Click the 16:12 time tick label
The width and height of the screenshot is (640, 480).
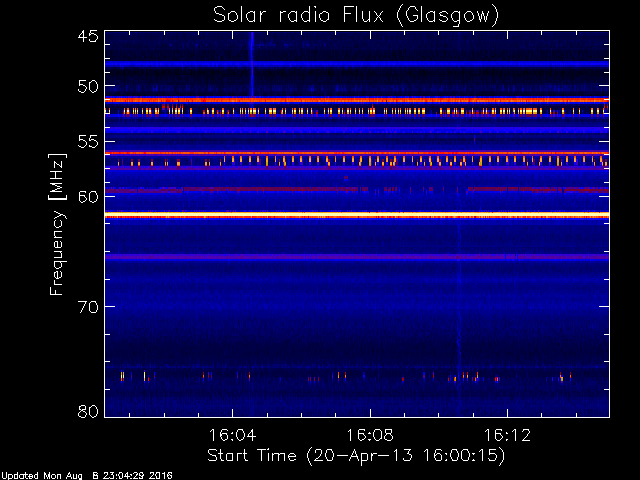click(507, 436)
